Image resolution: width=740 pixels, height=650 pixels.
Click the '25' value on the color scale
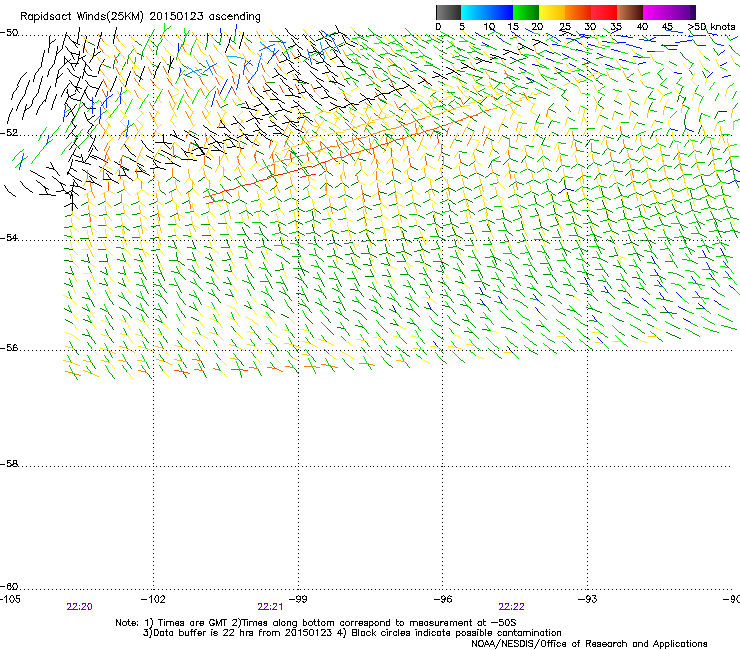(x=565, y=26)
